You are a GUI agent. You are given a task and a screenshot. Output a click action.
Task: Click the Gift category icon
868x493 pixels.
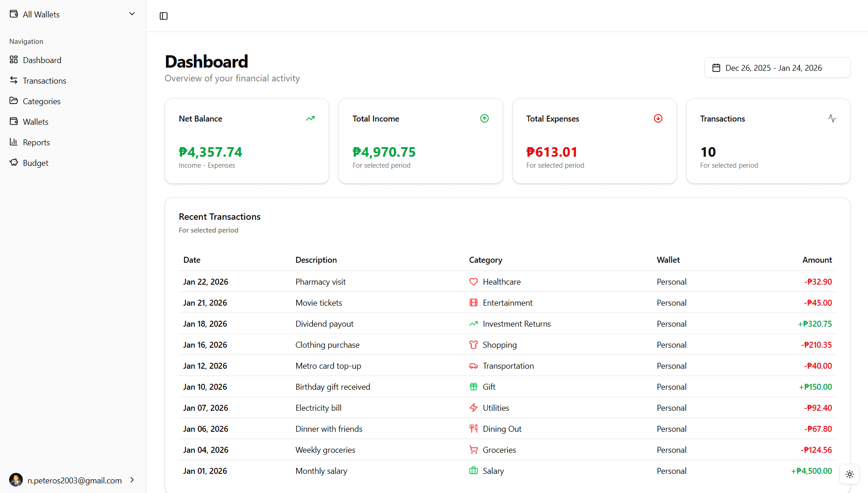point(474,387)
